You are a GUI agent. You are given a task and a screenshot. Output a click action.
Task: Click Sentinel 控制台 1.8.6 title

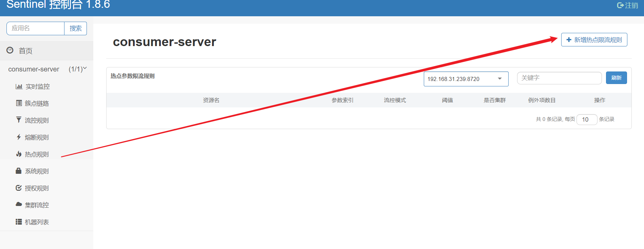pyautogui.click(x=58, y=5)
